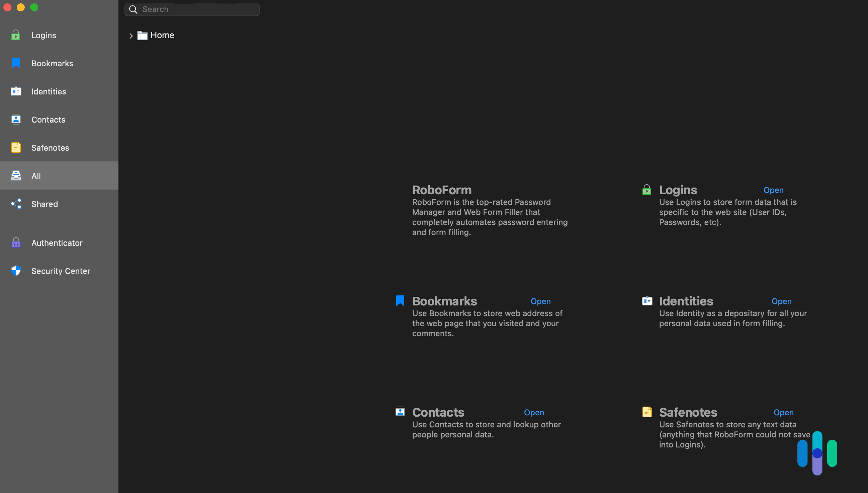Switch to the All section in sidebar
This screenshot has width=868, height=493.
pyautogui.click(x=36, y=176)
